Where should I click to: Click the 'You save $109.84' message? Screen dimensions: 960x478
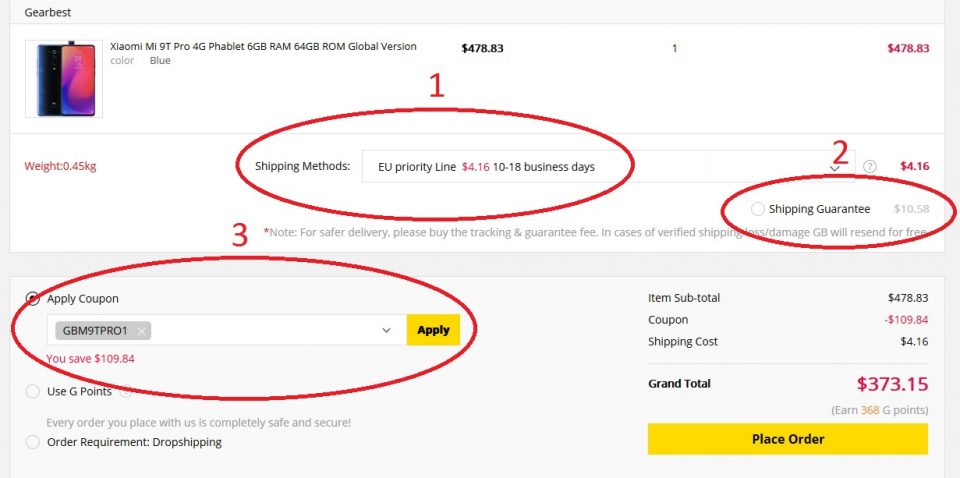pyautogui.click(x=91, y=359)
